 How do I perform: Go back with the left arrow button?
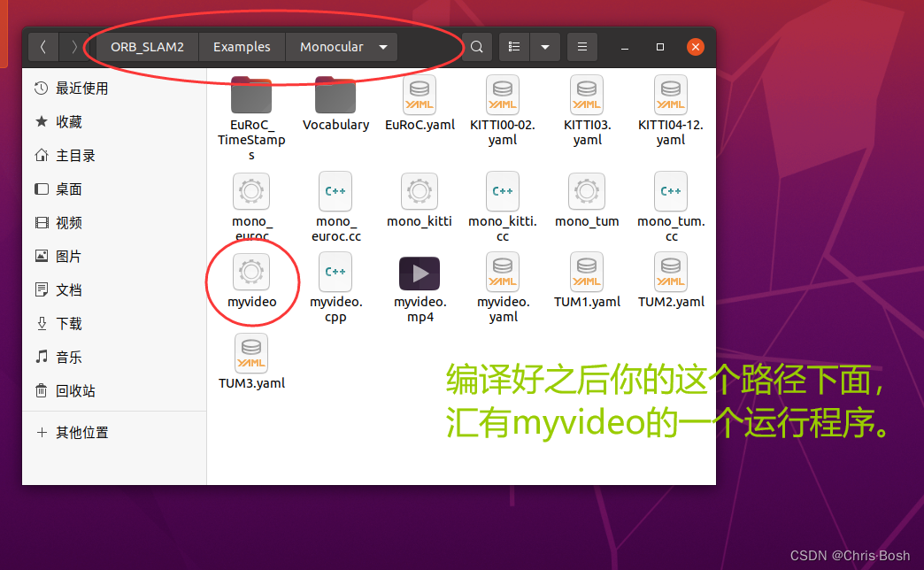coord(43,47)
